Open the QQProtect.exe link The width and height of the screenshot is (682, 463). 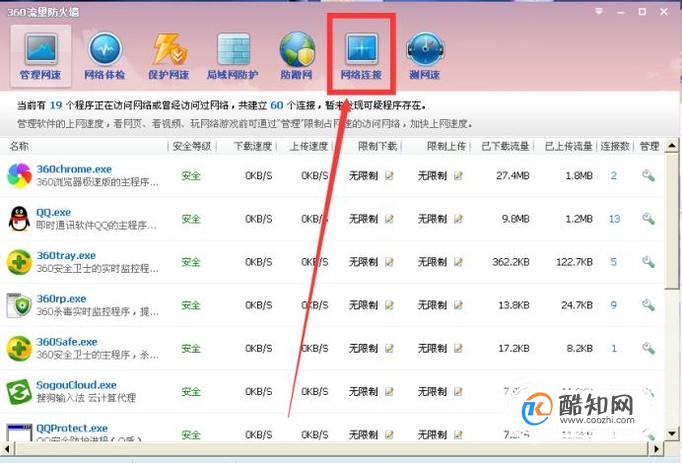pyautogui.click(x=72, y=428)
